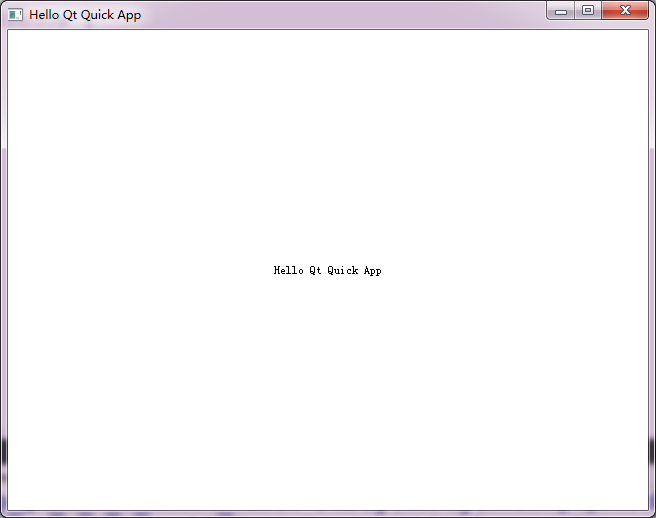Maximize the Hello Qt Quick App window

tap(588, 10)
